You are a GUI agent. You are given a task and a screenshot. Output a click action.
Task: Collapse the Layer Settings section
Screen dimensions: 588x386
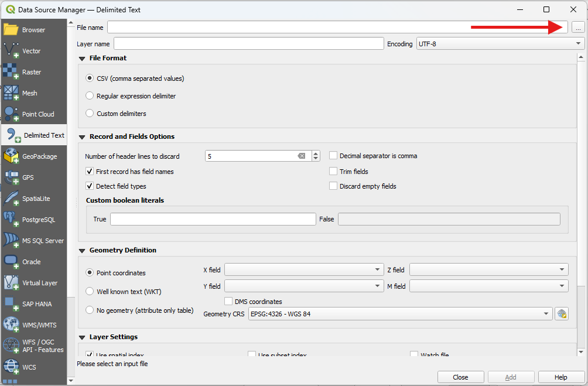pos(82,337)
